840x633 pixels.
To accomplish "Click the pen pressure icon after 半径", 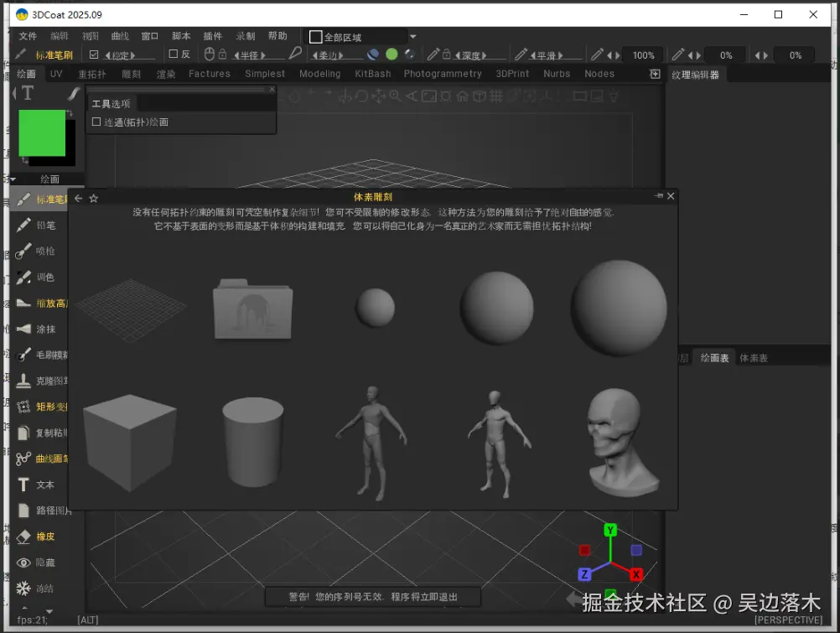I will [295, 54].
